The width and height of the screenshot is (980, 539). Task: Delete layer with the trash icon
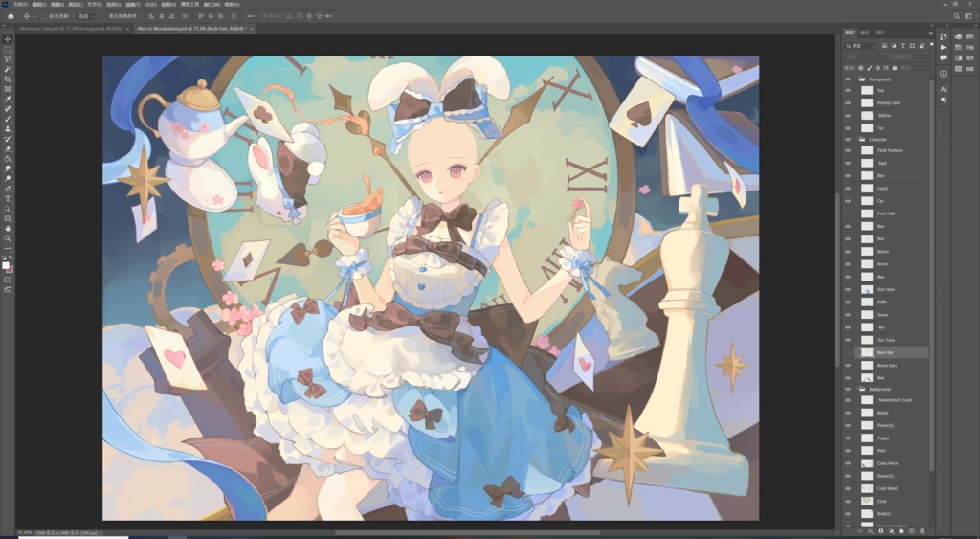point(922,531)
